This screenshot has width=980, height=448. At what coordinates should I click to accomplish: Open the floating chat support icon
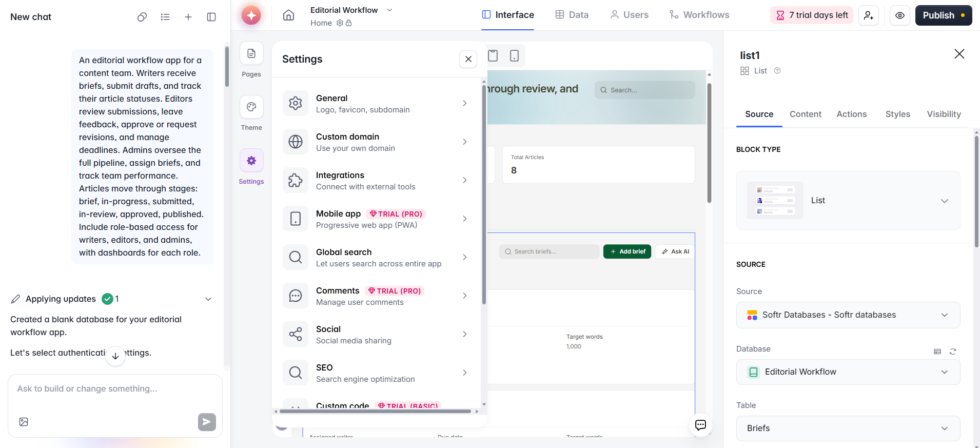[x=700, y=425]
